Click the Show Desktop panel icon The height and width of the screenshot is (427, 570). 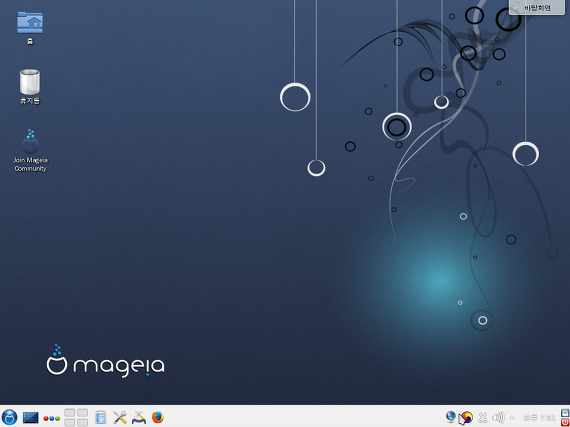[x=31, y=418]
